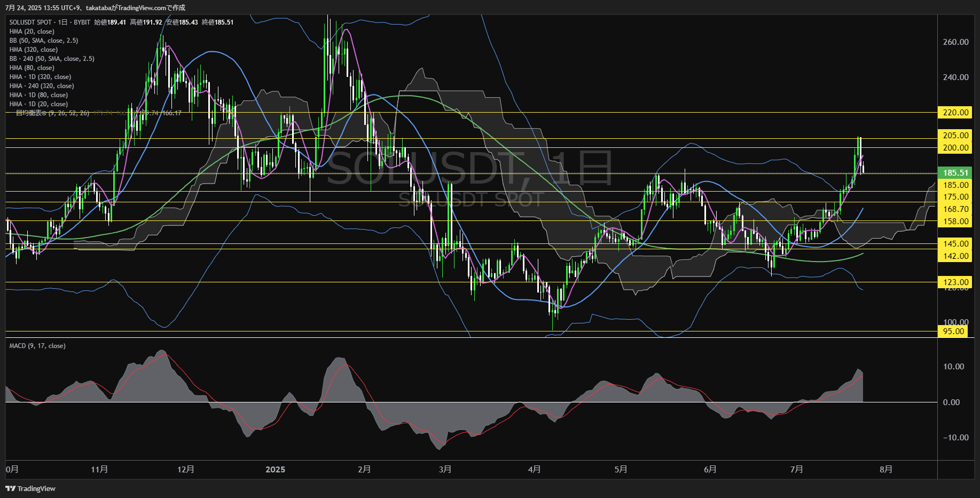This screenshot has height=498, width=980.
Task: Click the HMA · 1D (20, close) legend
Action: point(38,104)
